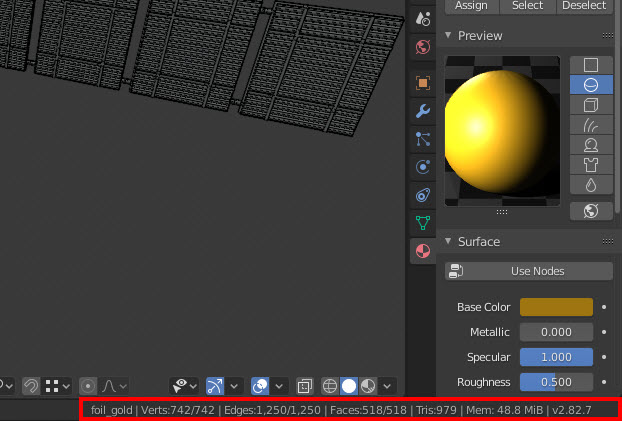The width and height of the screenshot is (622, 421).
Task: Animate Specular property dot
Action: coord(604,357)
